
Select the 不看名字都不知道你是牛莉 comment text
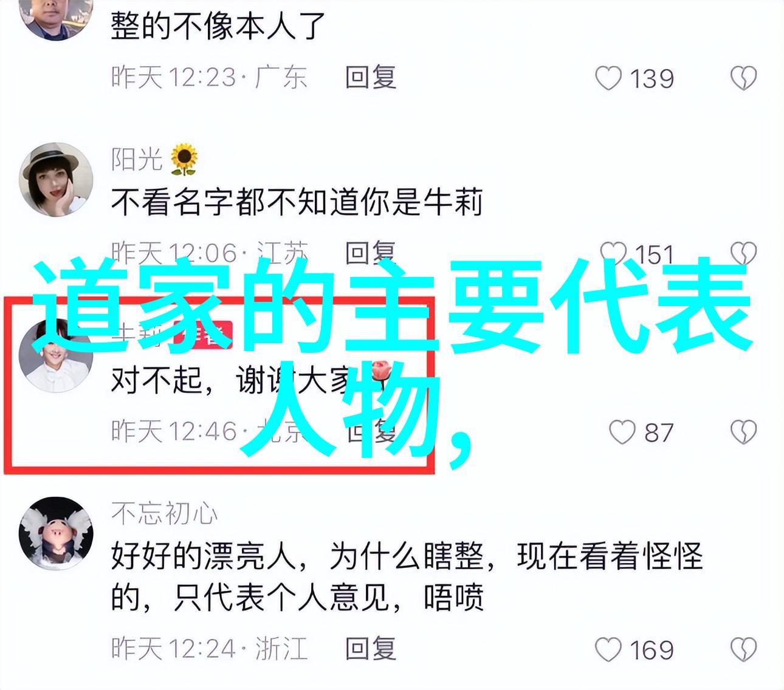pos(297,203)
